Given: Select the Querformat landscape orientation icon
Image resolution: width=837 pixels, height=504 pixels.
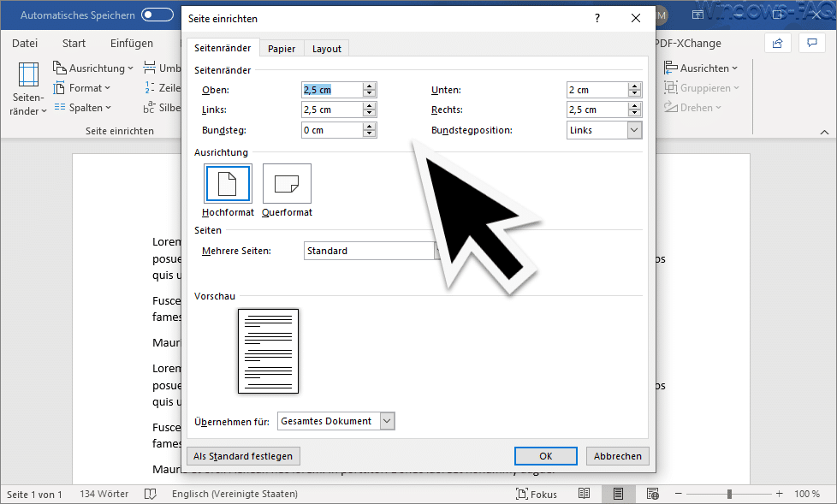Looking at the screenshot, I should pyautogui.click(x=287, y=184).
